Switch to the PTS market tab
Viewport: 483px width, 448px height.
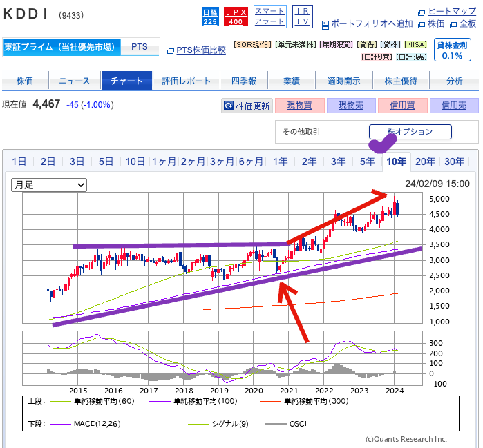click(x=140, y=47)
